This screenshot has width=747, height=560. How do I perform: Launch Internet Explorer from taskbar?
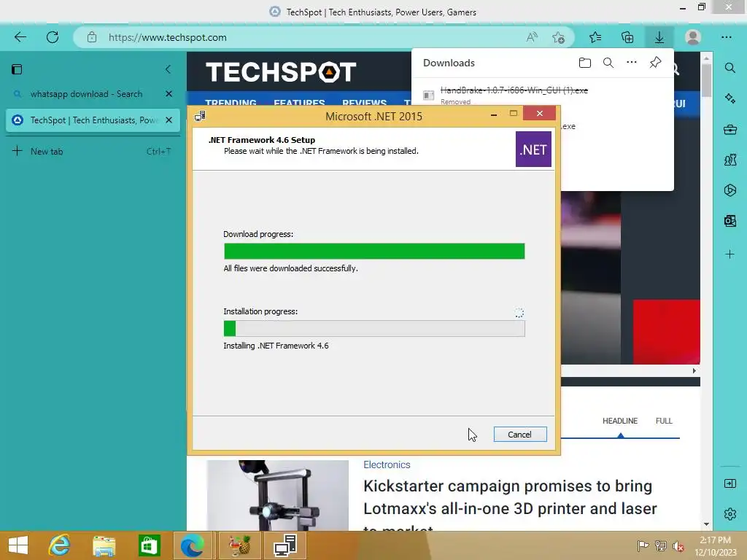click(60, 545)
